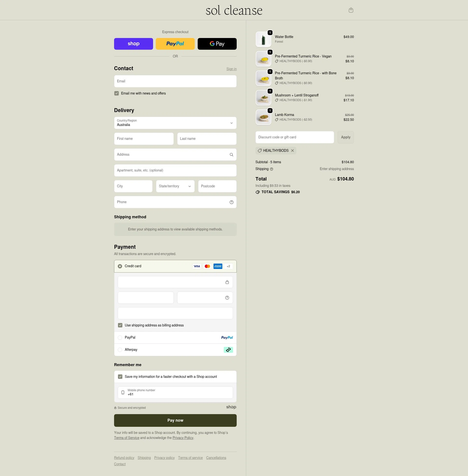
Task: Remove the HEALTHYBODS discount tag
Action: pyautogui.click(x=292, y=151)
